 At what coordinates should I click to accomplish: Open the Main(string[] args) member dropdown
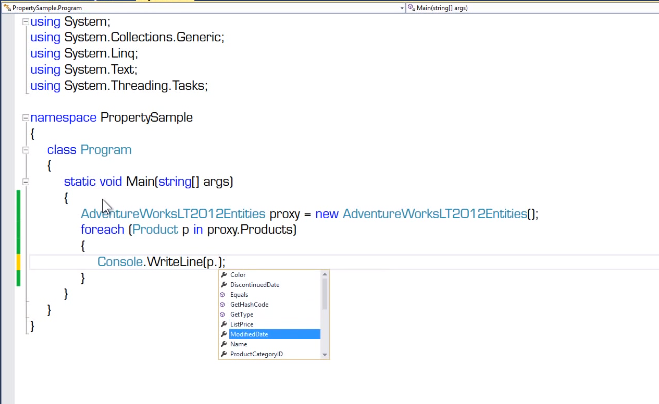click(x=533, y=8)
